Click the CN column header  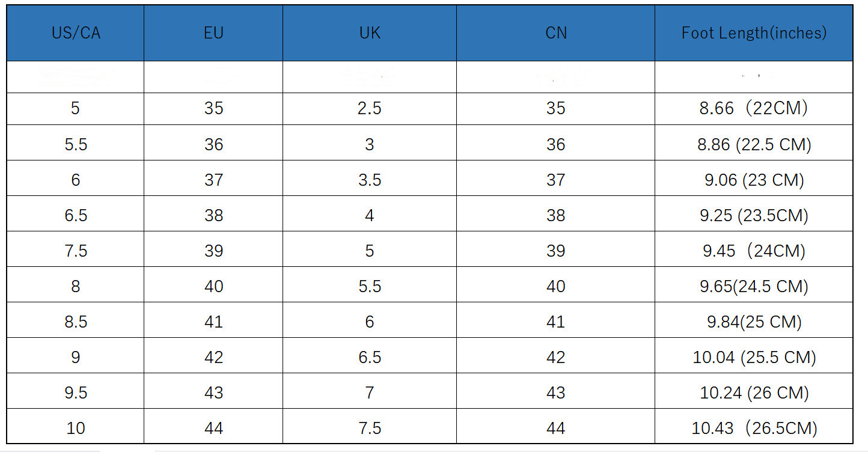556,33
